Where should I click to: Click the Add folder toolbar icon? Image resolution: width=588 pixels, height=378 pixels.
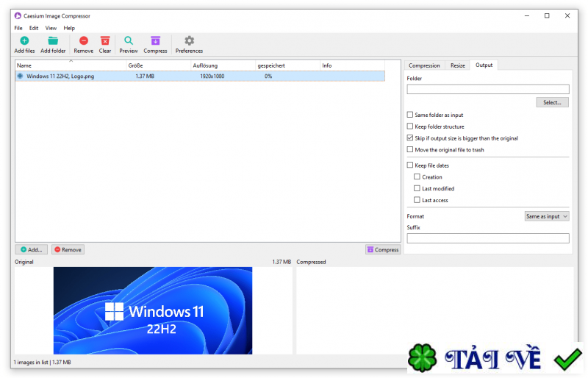point(53,41)
